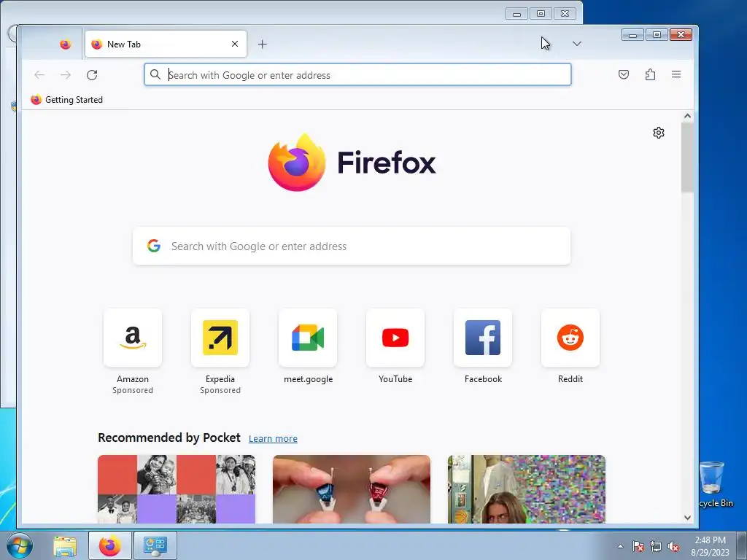Go forward one page
The height and width of the screenshot is (560, 747).
(66, 75)
